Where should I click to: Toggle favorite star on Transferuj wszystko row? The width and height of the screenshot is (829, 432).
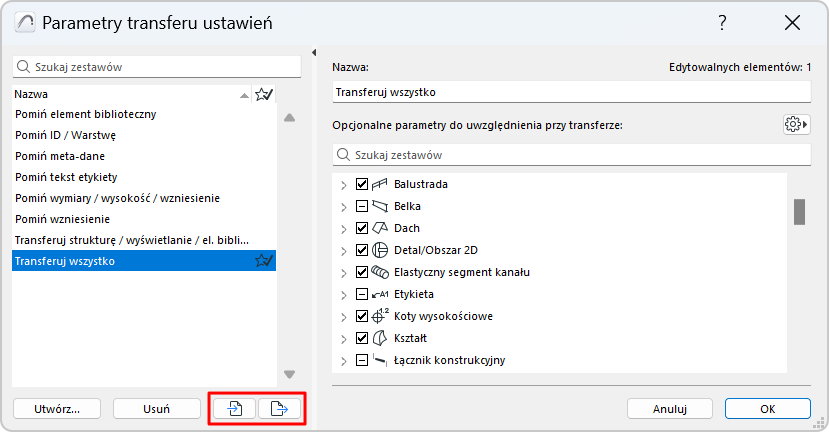[264, 261]
